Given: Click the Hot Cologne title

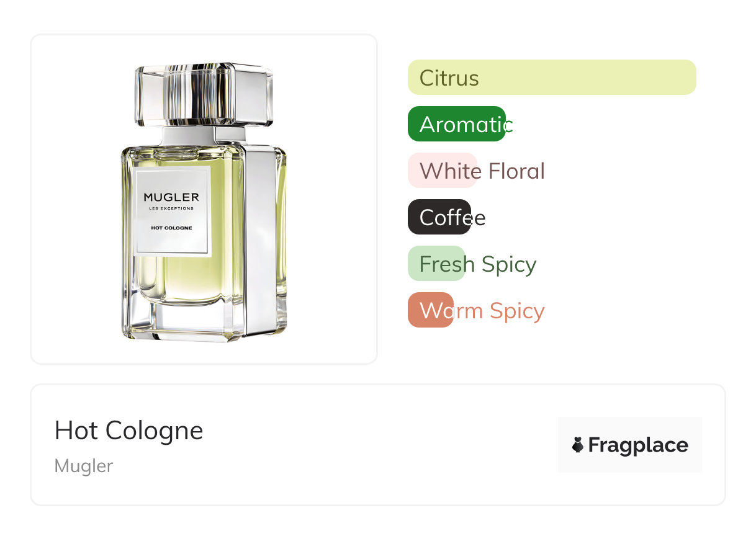Looking at the screenshot, I should (128, 431).
